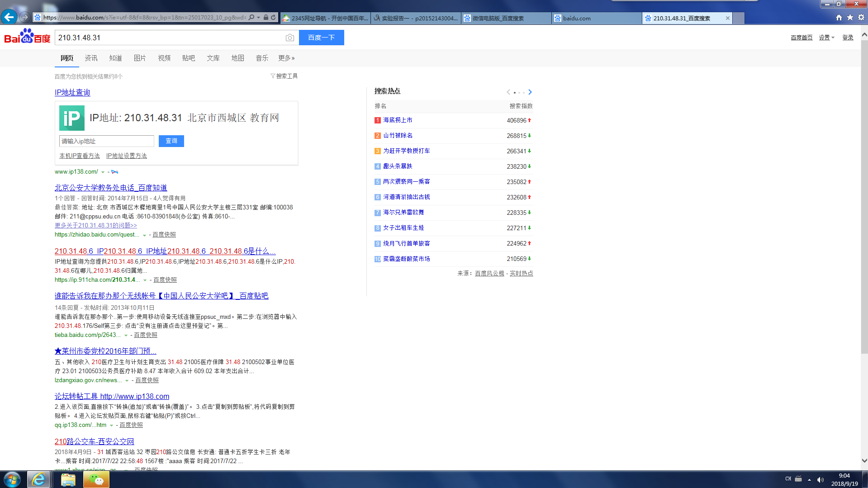
Task: Click the 百度一下 search button
Action: tap(322, 38)
